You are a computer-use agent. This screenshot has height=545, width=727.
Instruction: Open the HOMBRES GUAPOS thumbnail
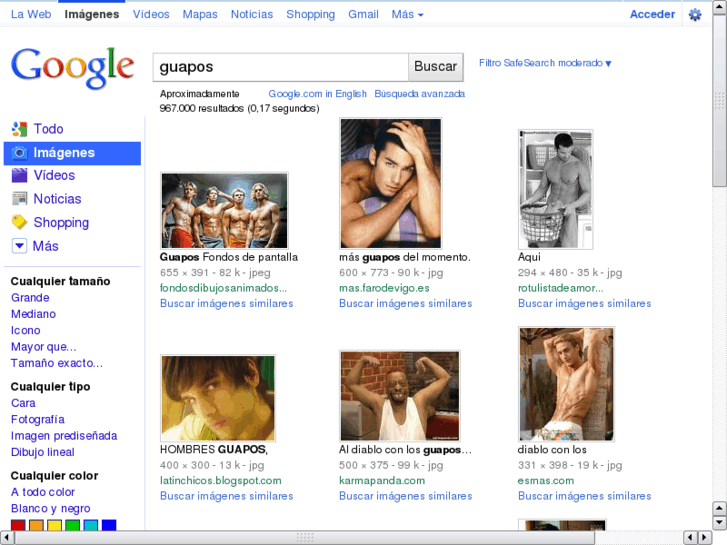click(x=218, y=398)
